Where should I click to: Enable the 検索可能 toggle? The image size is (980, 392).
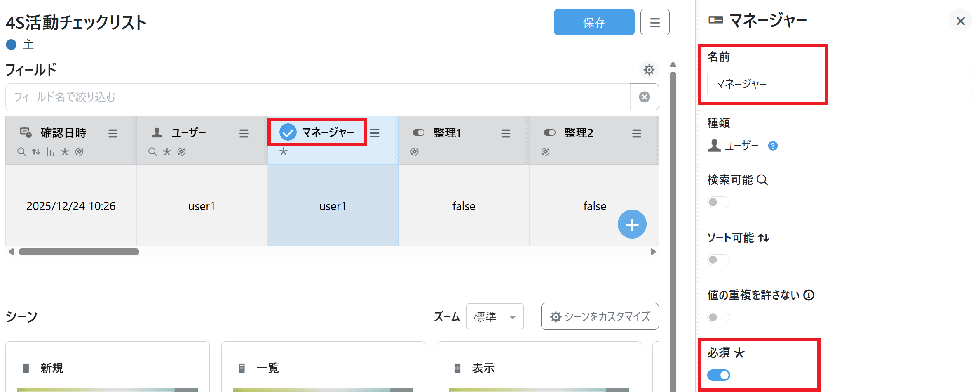(718, 202)
